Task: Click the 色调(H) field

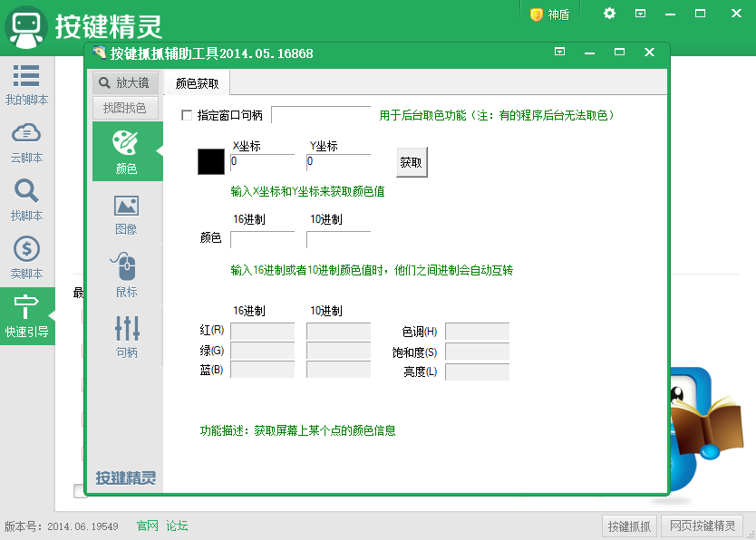Action: 478,332
